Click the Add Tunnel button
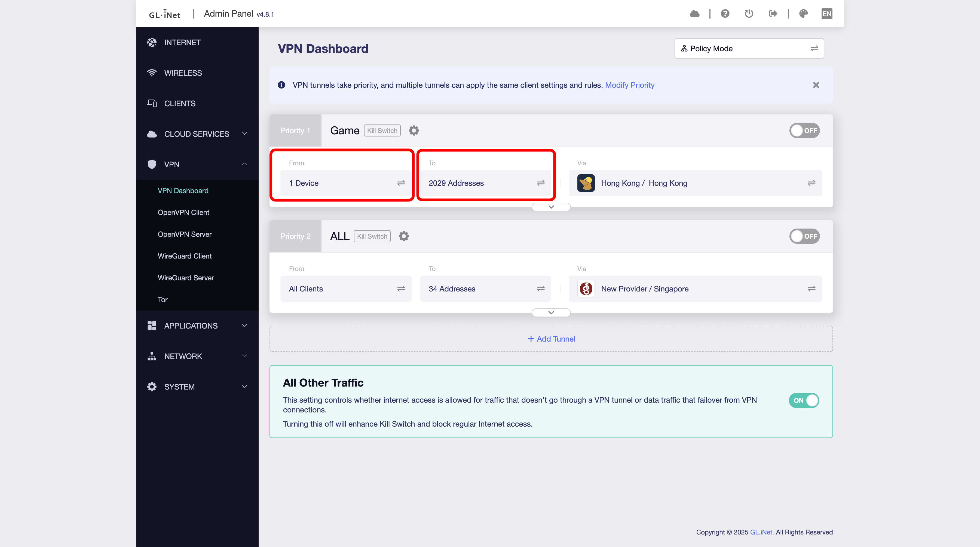980x547 pixels. pos(551,339)
